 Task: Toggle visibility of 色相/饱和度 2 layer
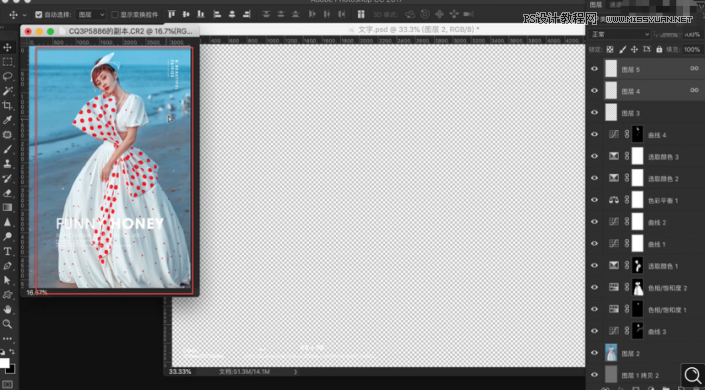click(x=594, y=287)
